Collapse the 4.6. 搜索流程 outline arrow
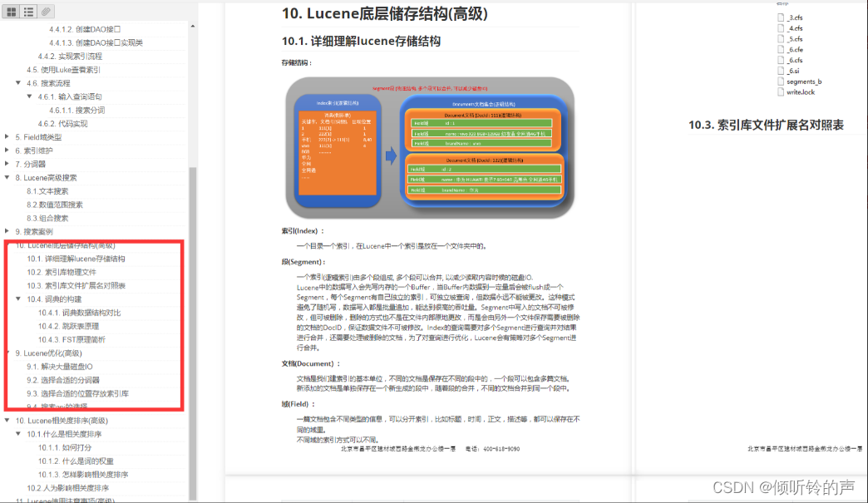 18,83
